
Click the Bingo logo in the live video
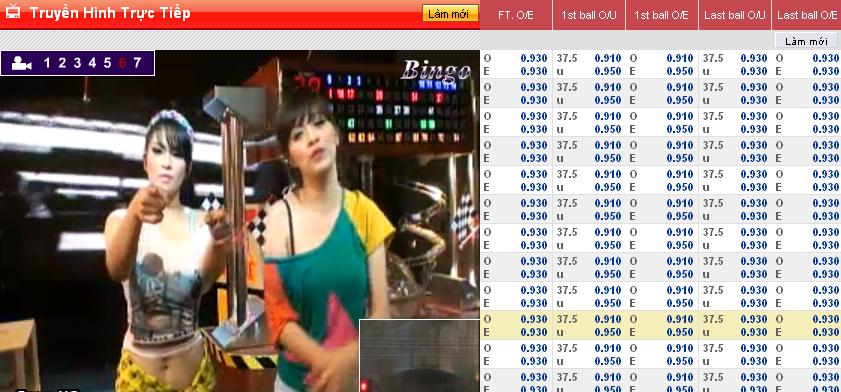[x=435, y=70]
